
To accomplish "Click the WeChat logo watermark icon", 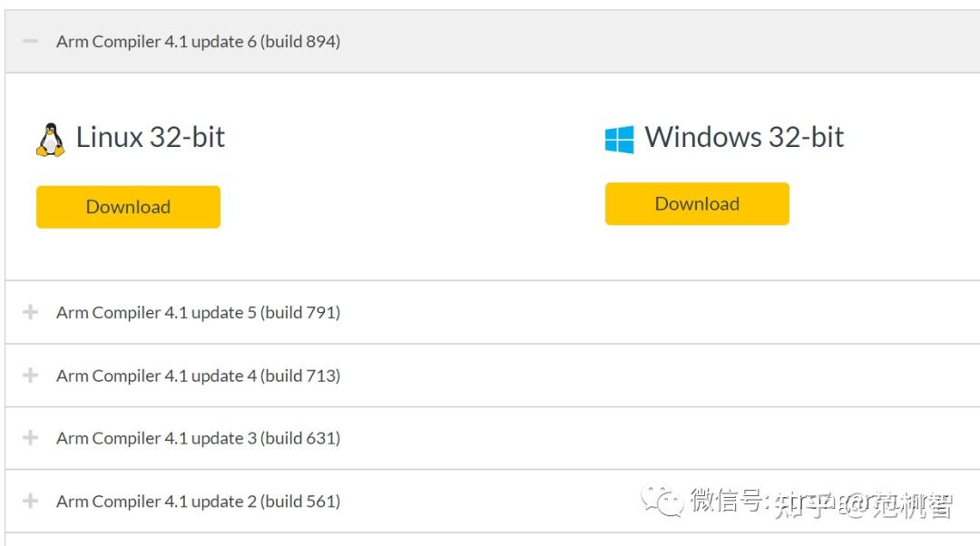I will click(661, 500).
